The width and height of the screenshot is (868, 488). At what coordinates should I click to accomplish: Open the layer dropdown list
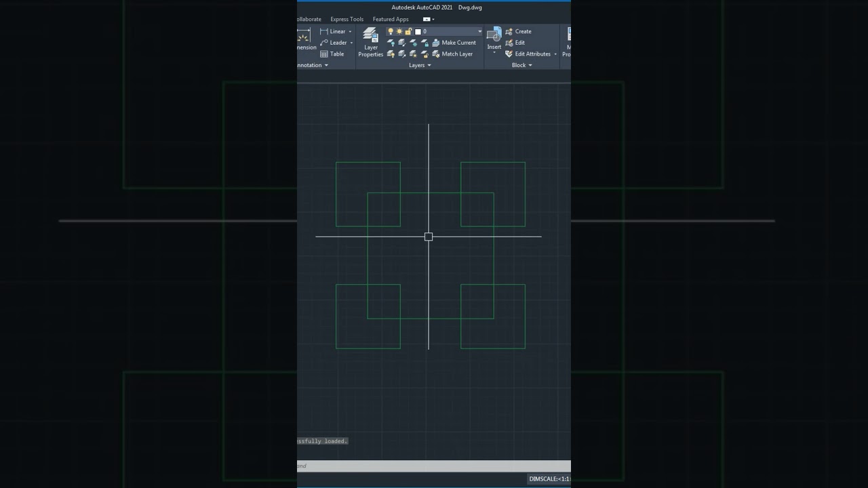click(479, 31)
